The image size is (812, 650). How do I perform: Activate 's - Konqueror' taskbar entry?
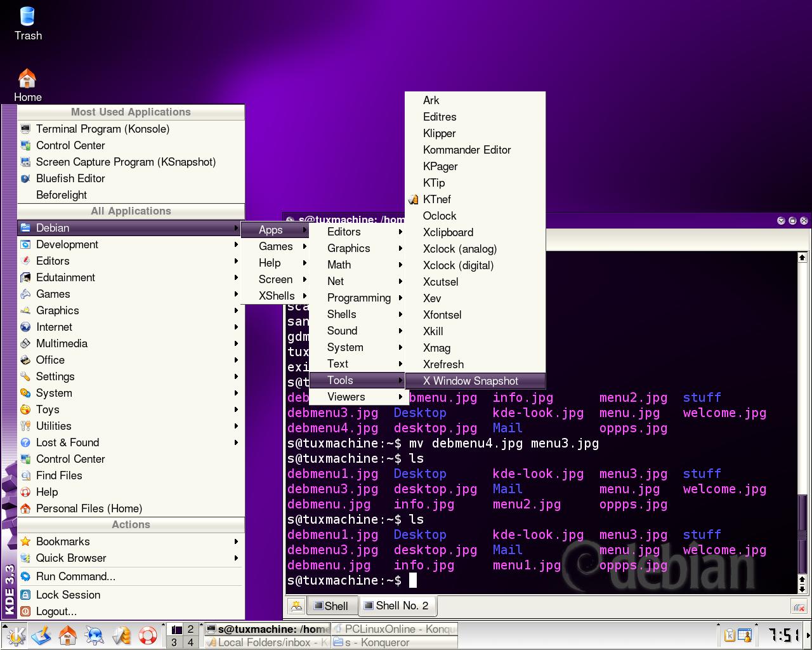click(394, 642)
